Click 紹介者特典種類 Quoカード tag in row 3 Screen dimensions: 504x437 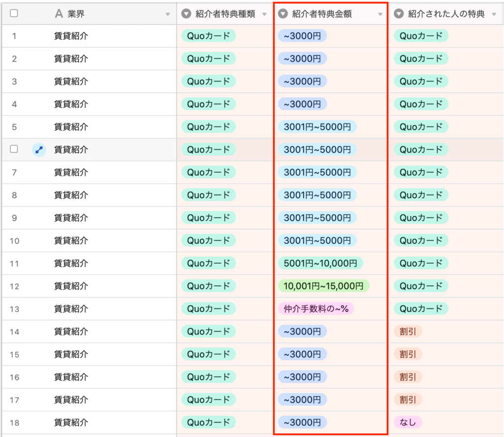coord(209,81)
